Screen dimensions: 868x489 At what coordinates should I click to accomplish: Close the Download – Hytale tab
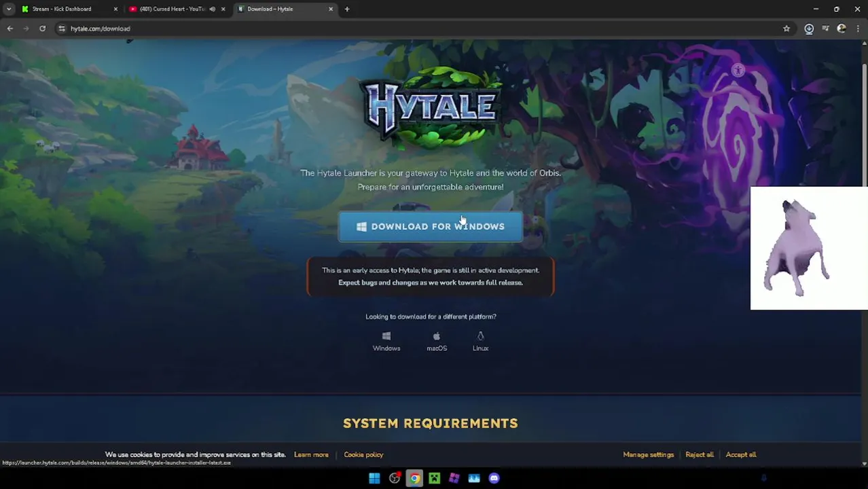[x=331, y=9]
